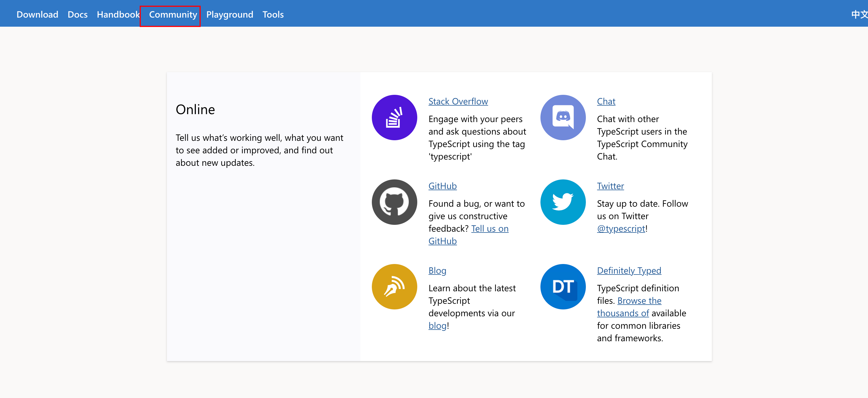Select the Community navigation item

click(173, 14)
